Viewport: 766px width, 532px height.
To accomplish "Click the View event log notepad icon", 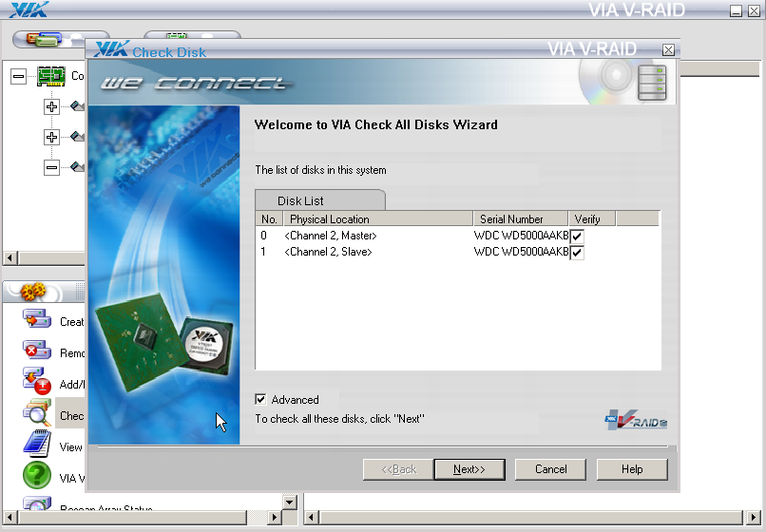I will 37,444.
